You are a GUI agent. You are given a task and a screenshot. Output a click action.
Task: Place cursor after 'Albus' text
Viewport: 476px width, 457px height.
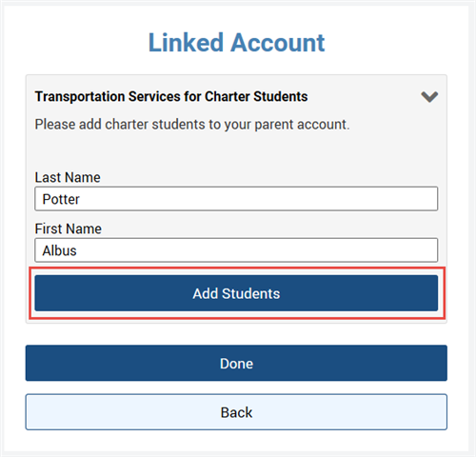(x=77, y=250)
